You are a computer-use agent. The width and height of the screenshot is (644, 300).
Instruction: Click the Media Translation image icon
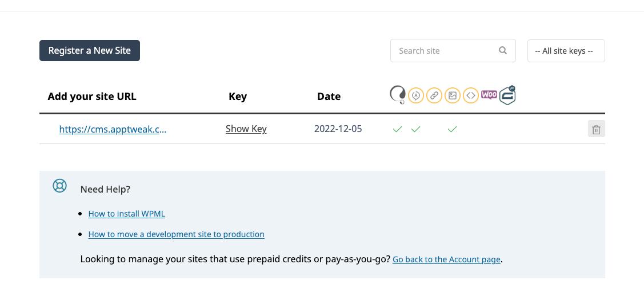click(x=453, y=96)
